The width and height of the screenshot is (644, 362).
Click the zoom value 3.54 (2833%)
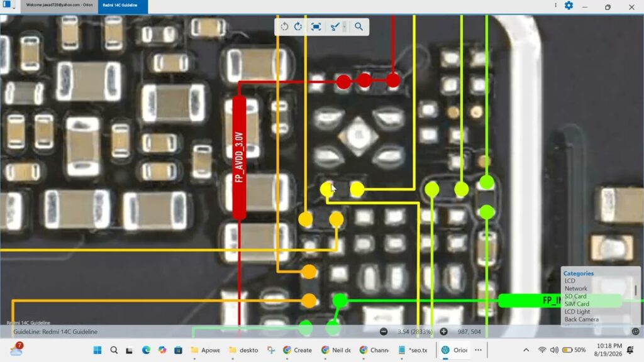[x=415, y=332]
